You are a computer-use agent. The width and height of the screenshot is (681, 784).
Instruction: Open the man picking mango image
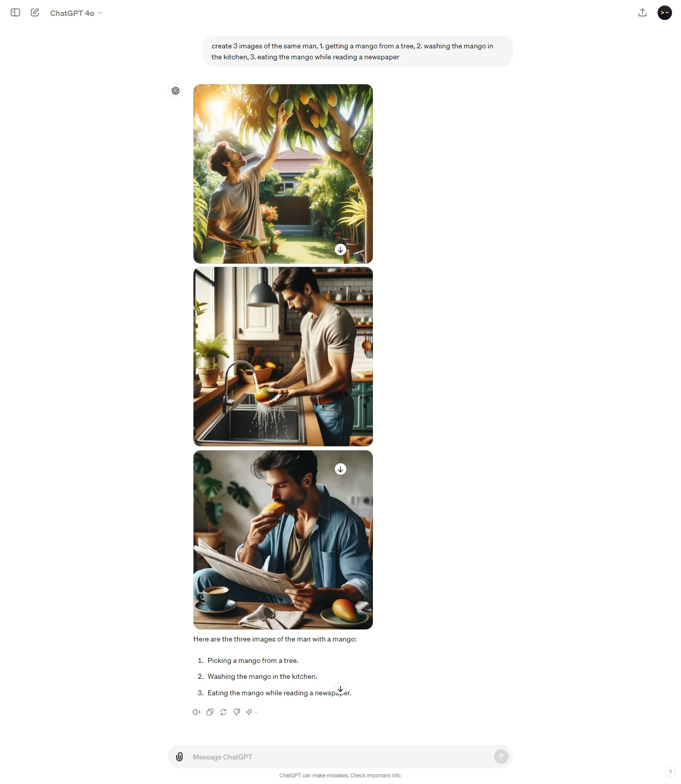[283, 174]
